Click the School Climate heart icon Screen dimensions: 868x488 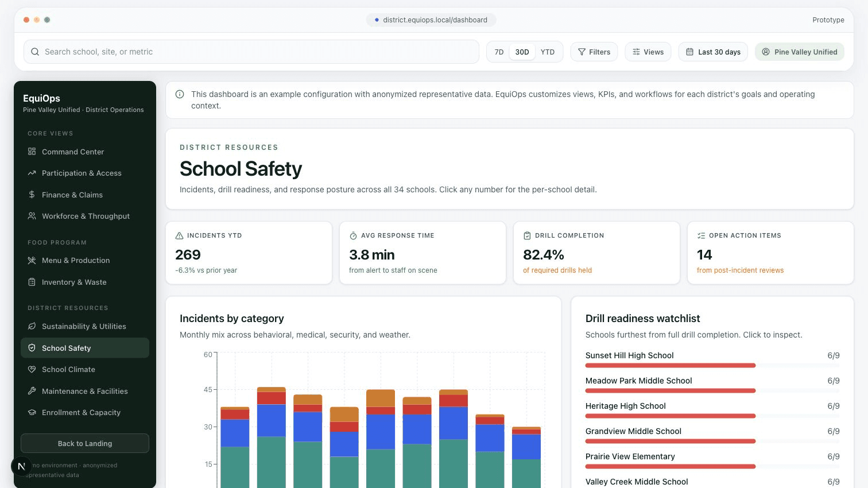coord(32,369)
